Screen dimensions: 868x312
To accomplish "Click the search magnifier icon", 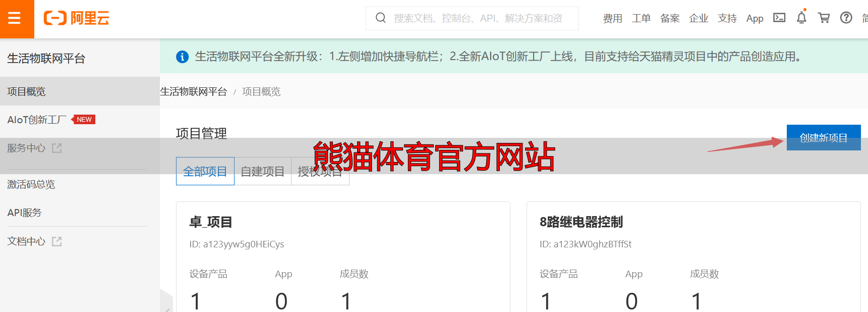I will (381, 18).
